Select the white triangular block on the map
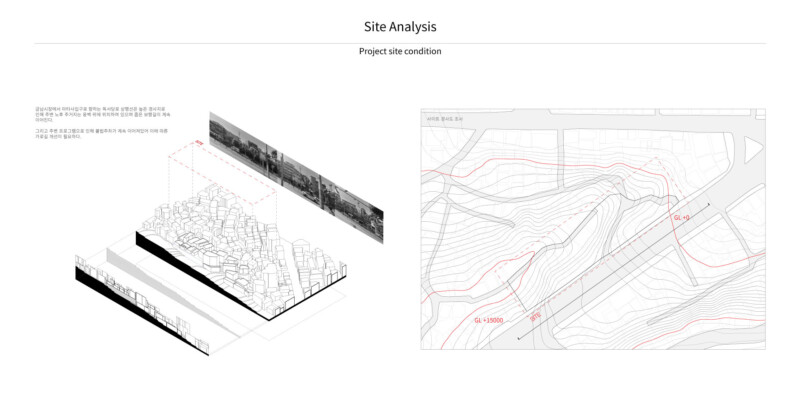The width and height of the screenshot is (800, 408). point(752,150)
